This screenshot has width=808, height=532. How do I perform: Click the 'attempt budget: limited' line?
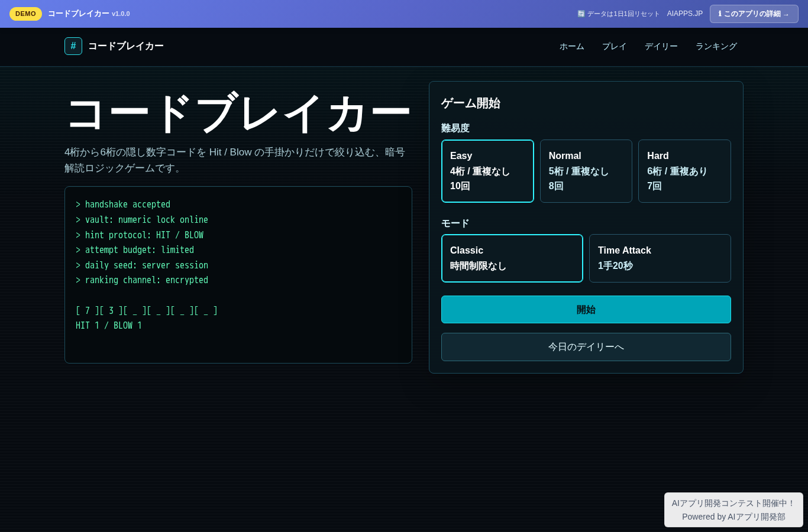135,250
